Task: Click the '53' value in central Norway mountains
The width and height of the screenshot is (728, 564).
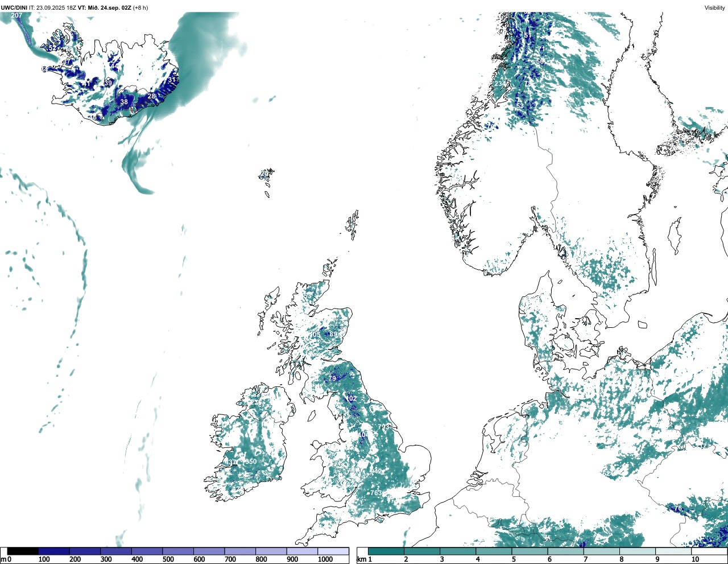Action: click(x=519, y=106)
